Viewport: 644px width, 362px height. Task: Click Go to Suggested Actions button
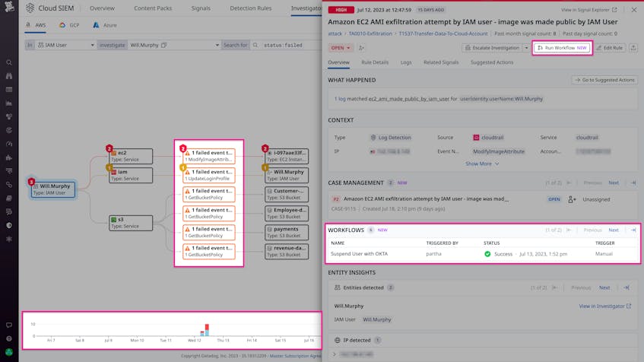point(604,80)
